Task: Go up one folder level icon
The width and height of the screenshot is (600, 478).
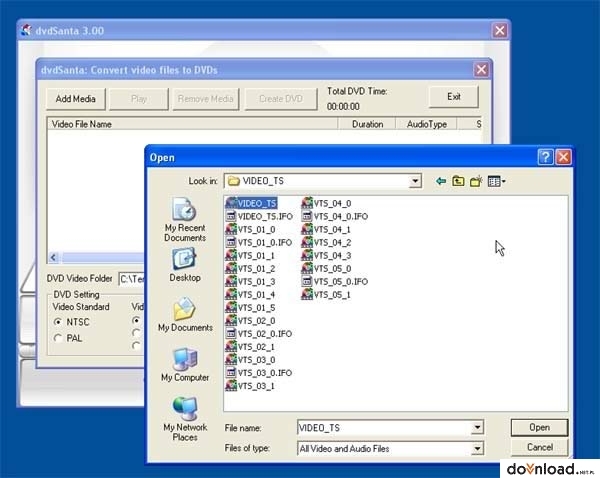Action: [x=458, y=181]
